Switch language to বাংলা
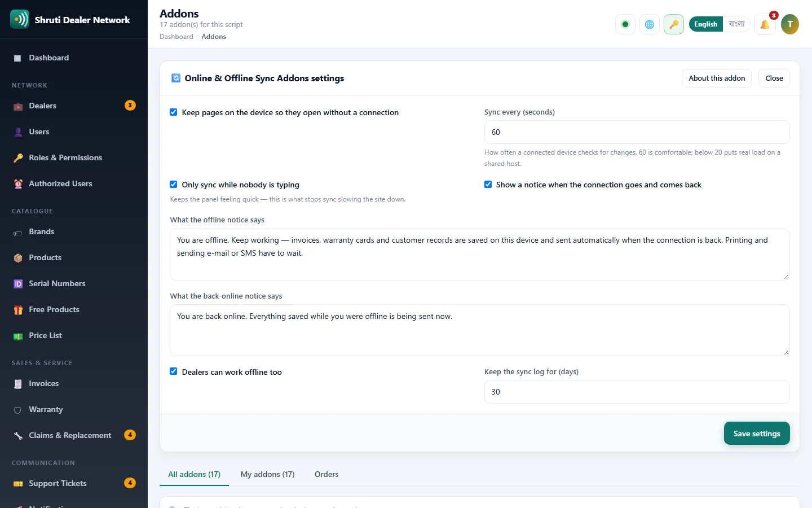This screenshot has width=812, height=508. pos(736,24)
